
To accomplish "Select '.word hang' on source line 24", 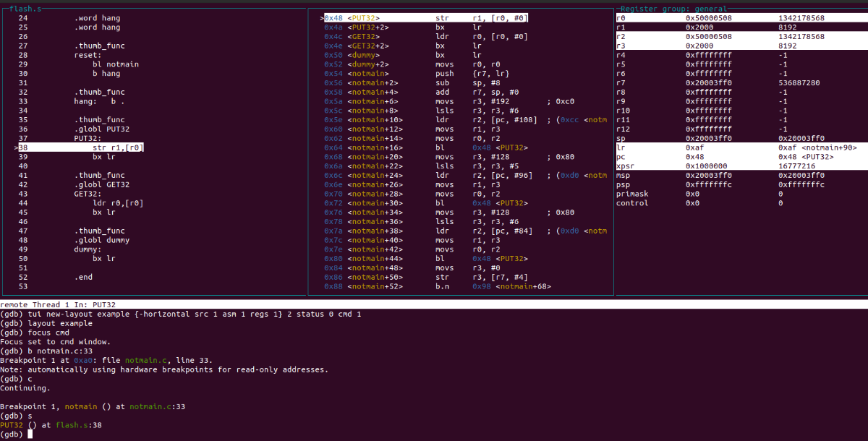I will [97, 17].
